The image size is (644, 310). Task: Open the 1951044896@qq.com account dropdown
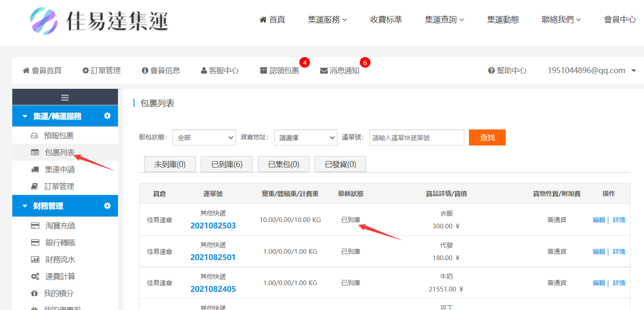click(x=592, y=71)
